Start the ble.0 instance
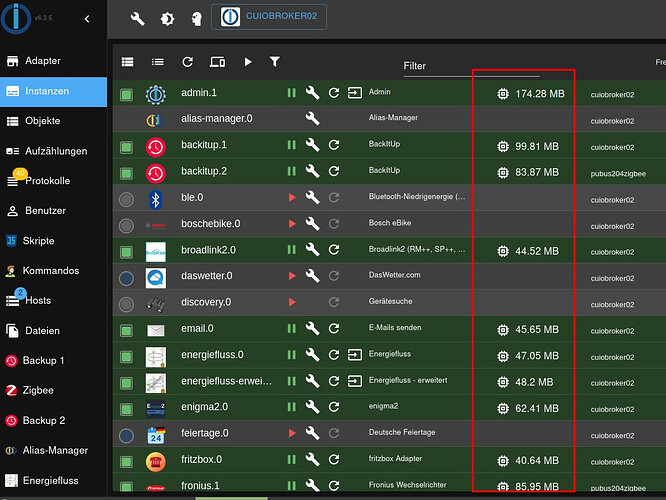Viewport: 666px width, 500px height. point(292,198)
